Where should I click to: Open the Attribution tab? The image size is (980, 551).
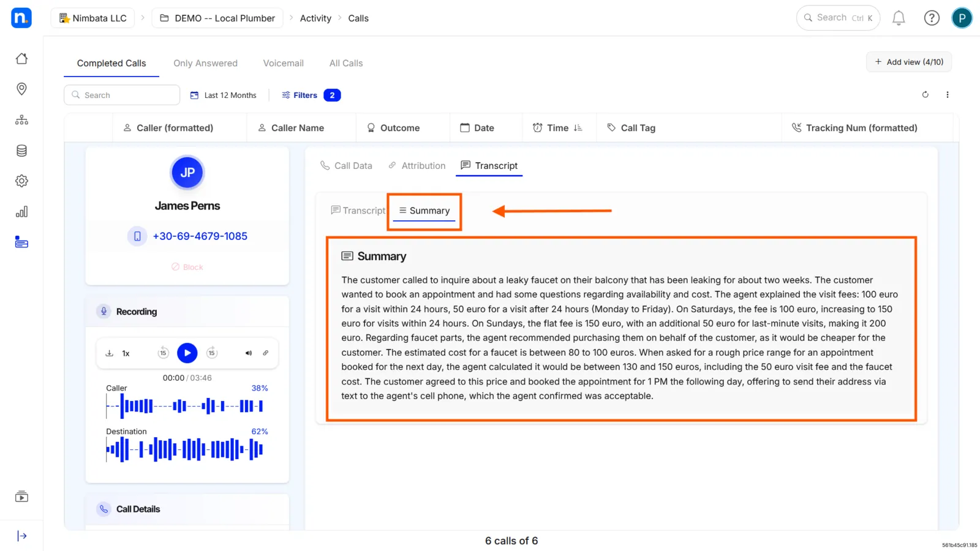pos(417,166)
